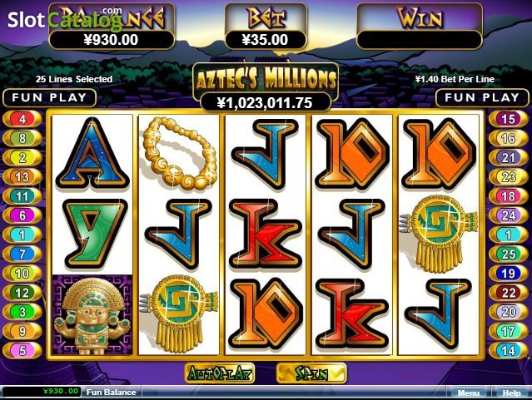This screenshot has width=532, height=400.
Task: Click the golden Aztec idol symbol
Action: coord(92,315)
